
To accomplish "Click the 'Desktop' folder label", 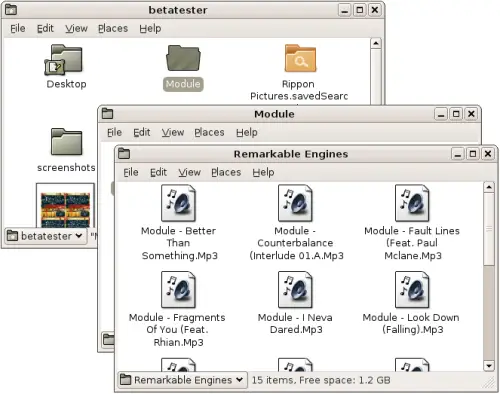I will coord(66,84).
